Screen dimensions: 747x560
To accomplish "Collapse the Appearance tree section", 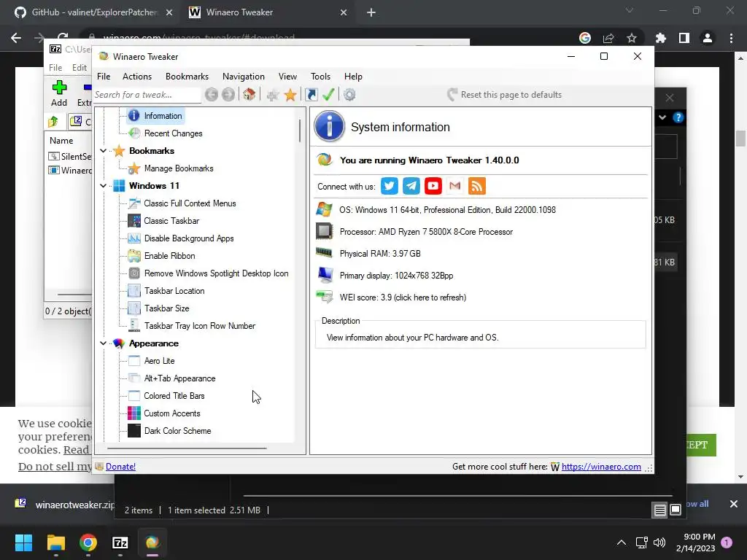I will click(104, 343).
